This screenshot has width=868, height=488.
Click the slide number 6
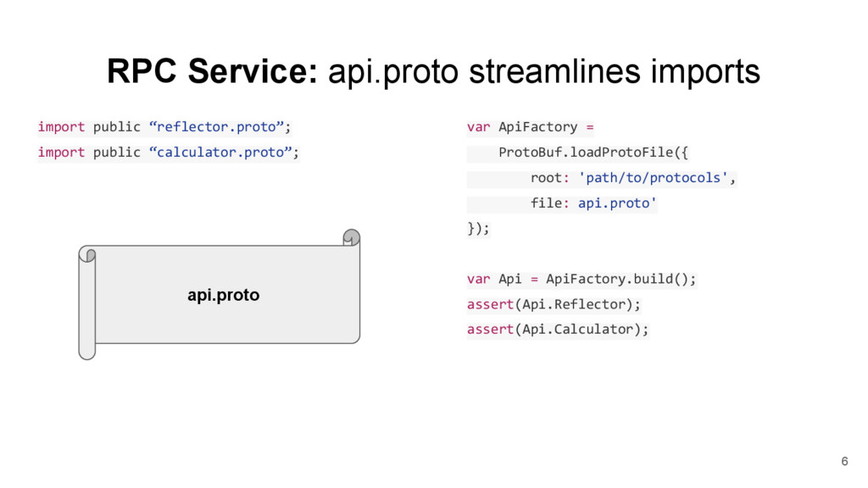[x=844, y=462]
